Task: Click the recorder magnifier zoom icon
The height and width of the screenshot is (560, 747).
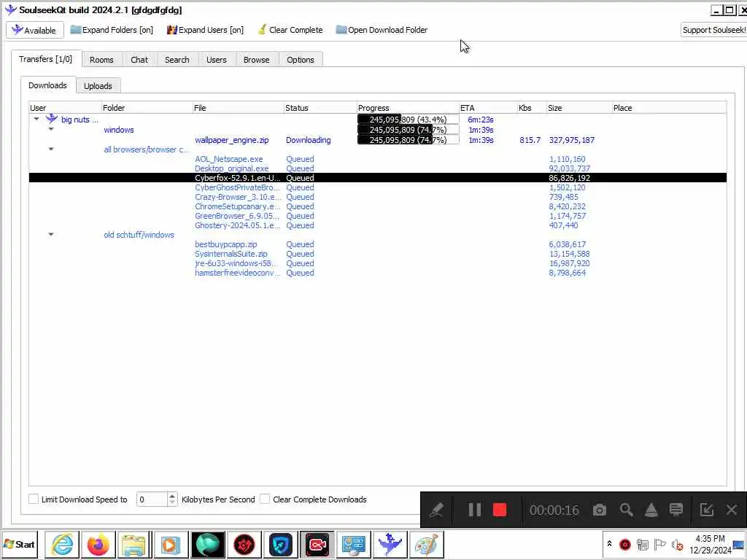Action: pyautogui.click(x=626, y=510)
